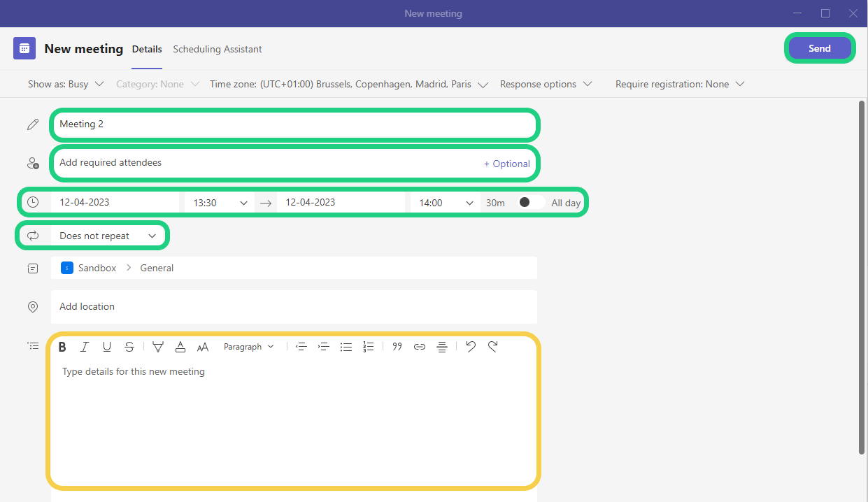
Task: Enable strikethrough text formatting
Action: (129, 347)
